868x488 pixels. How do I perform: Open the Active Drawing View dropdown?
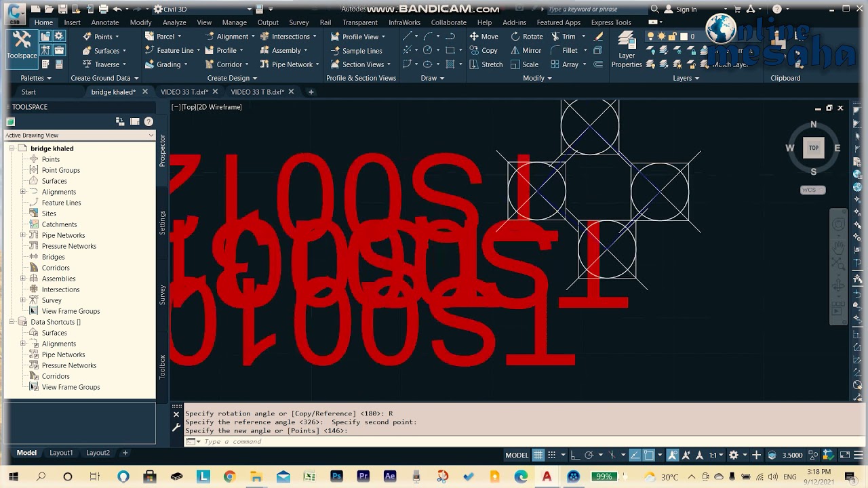coord(80,136)
